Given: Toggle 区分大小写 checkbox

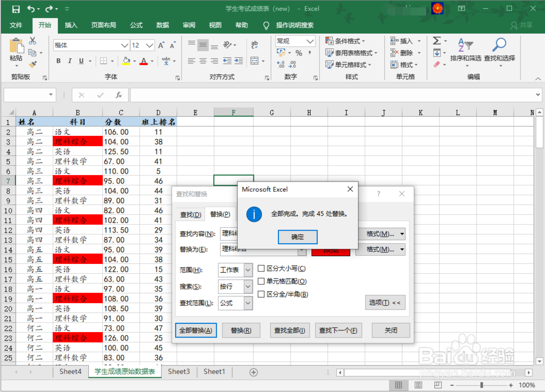Looking at the screenshot, I should point(261,268).
